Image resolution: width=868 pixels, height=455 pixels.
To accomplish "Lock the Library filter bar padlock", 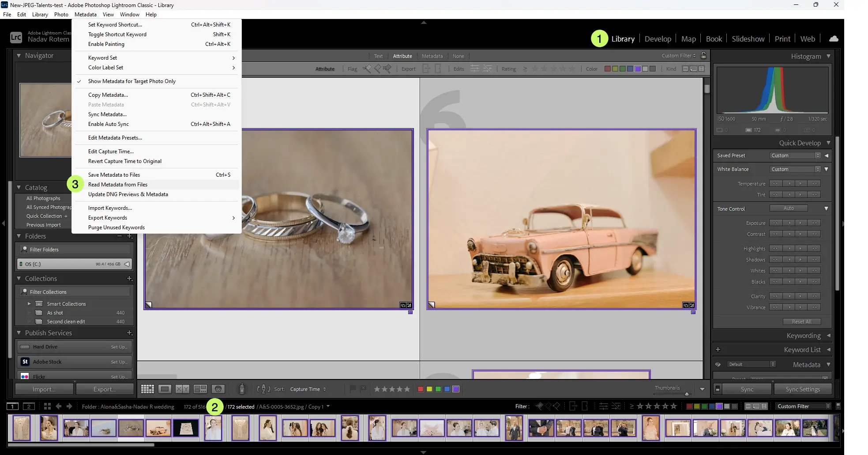I will pyautogui.click(x=704, y=56).
